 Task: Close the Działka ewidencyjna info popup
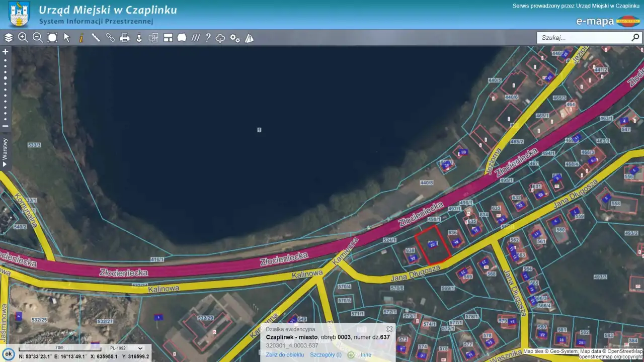coord(389,329)
